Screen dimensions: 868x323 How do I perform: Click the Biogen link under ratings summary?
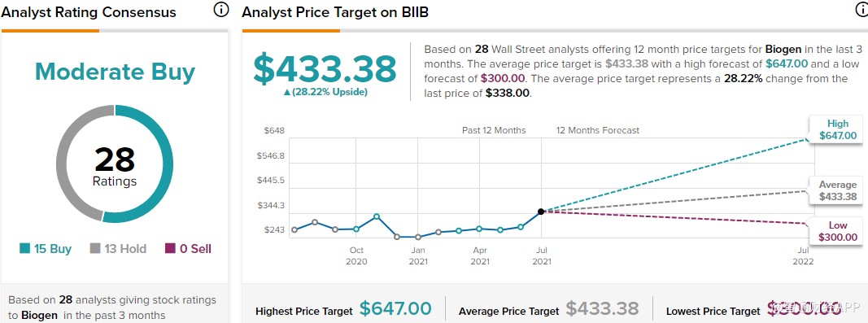click(x=40, y=315)
